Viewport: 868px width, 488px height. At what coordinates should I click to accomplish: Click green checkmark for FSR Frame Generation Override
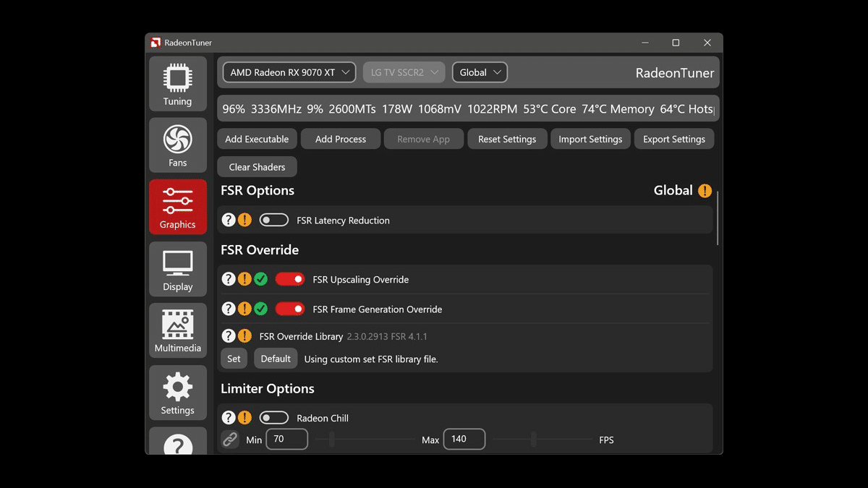(x=260, y=309)
